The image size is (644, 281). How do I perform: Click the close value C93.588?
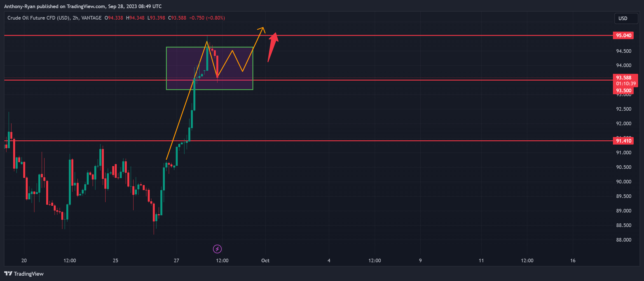tap(177, 18)
